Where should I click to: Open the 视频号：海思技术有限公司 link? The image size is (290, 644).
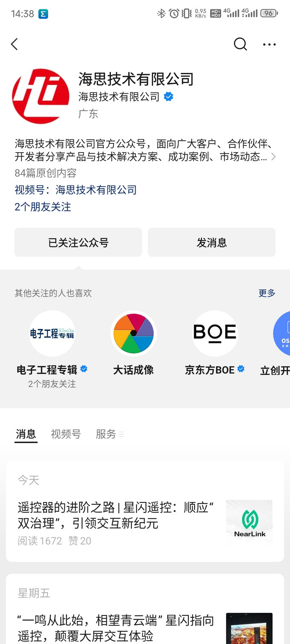click(x=75, y=190)
